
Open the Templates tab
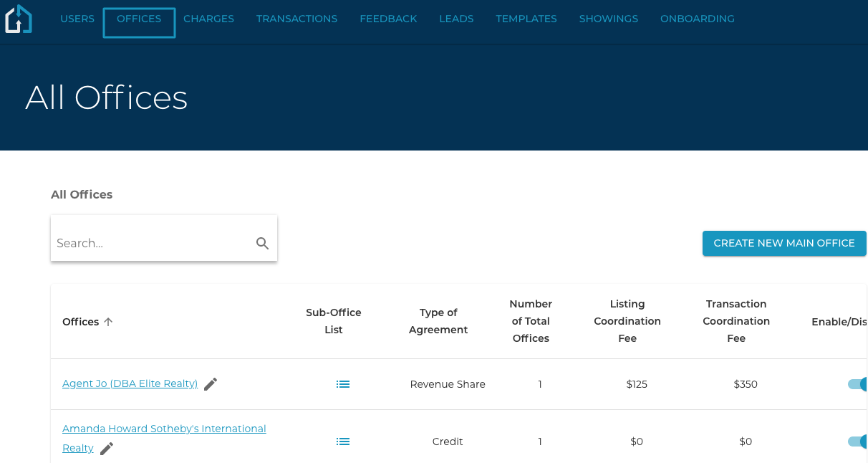click(526, 19)
